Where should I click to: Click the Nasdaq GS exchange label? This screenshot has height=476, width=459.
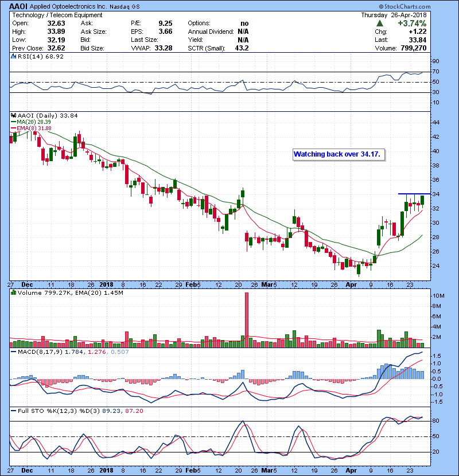(125, 7)
